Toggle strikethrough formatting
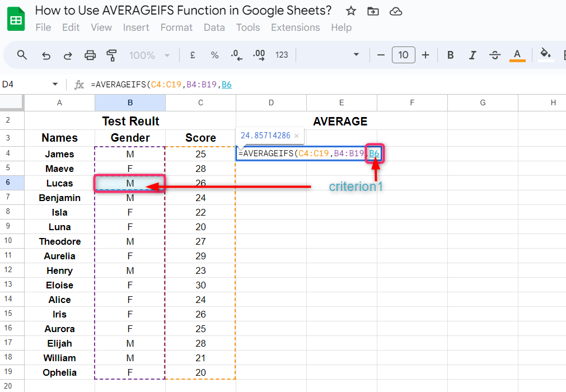This screenshot has height=392, width=566. (x=495, y=55)
